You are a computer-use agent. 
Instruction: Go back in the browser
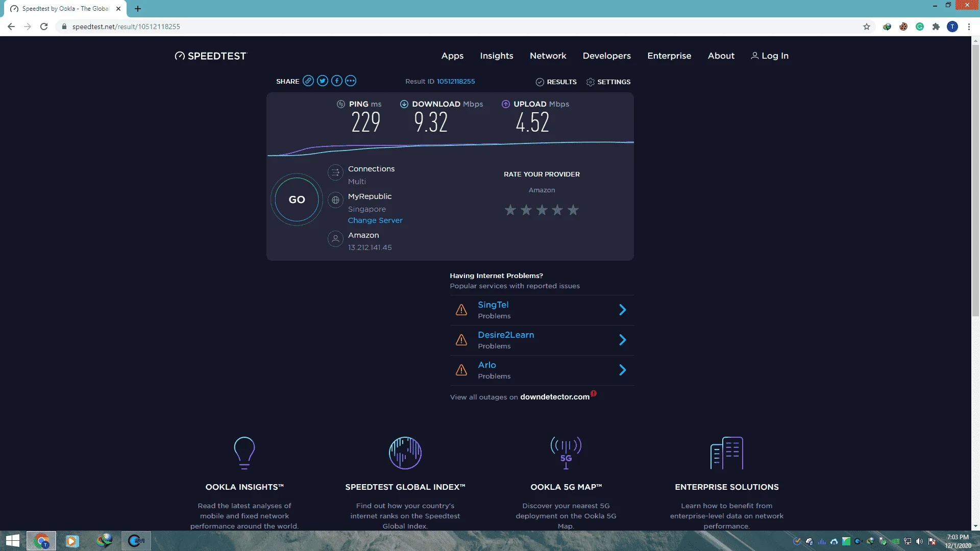pyautogui.click(x=11, y=27)
